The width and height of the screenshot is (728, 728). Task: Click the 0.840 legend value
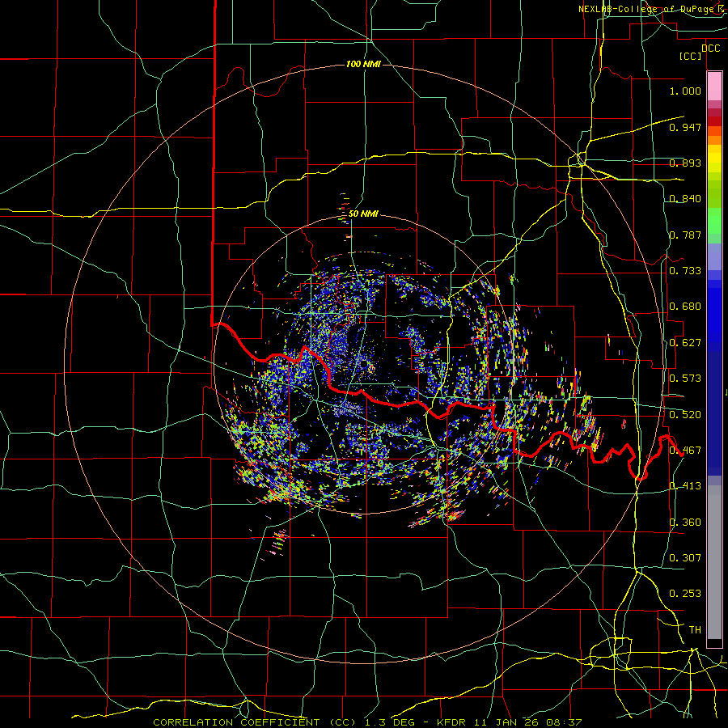click(685, 199)
